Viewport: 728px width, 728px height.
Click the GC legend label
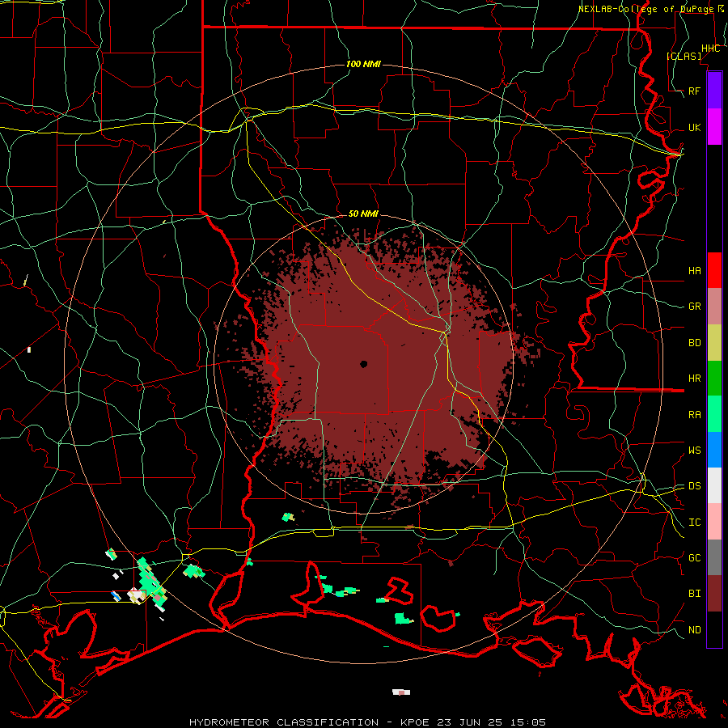point(694,558)
